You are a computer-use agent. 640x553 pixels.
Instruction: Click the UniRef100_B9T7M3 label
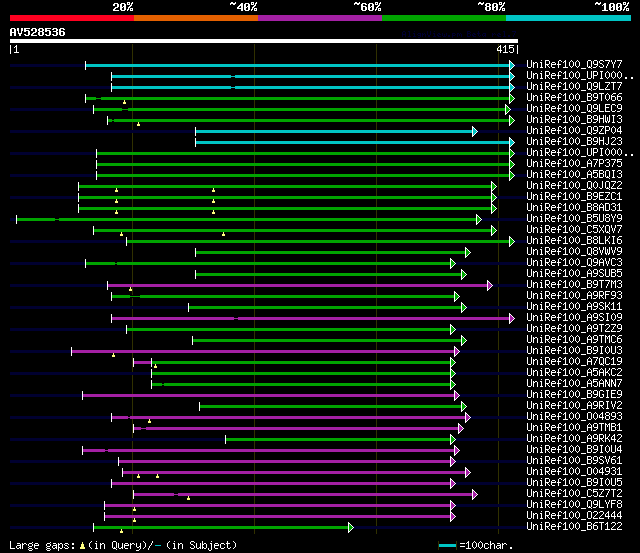pyautogui.click(x=574, y=285)
